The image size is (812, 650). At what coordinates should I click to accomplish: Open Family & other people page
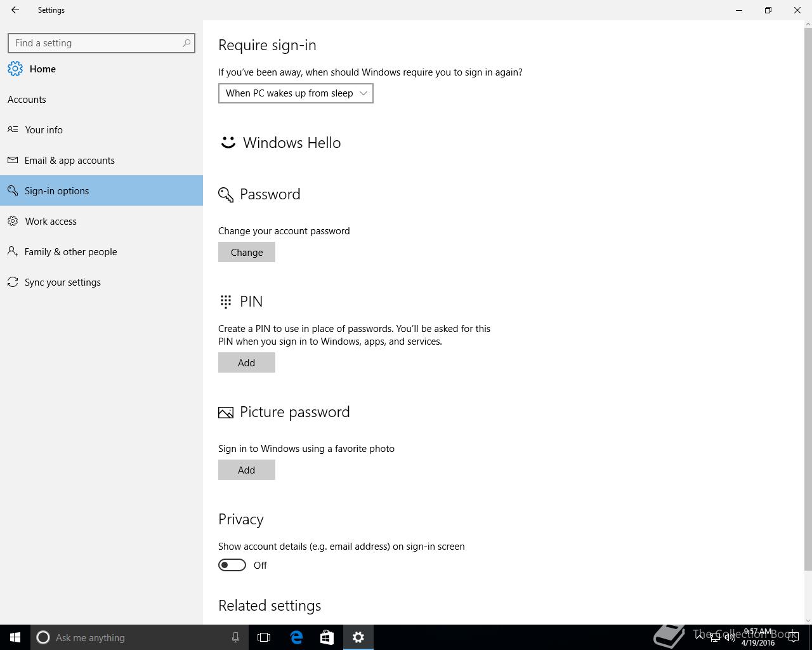click(x=101, y=251)
